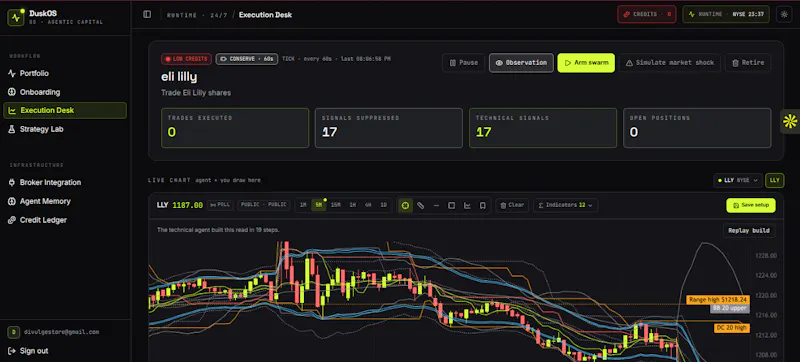The image size is (800, 362).
Task: Switch chart to 1H timeframe
Action: (x=352, y=205)
